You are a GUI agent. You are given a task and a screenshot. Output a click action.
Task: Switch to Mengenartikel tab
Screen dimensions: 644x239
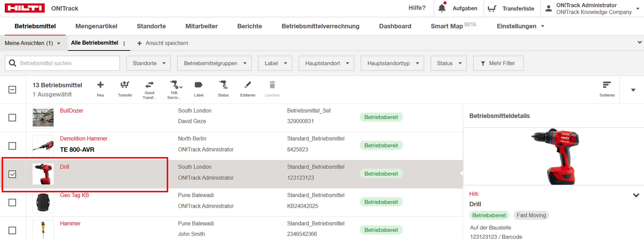[96, 26]
